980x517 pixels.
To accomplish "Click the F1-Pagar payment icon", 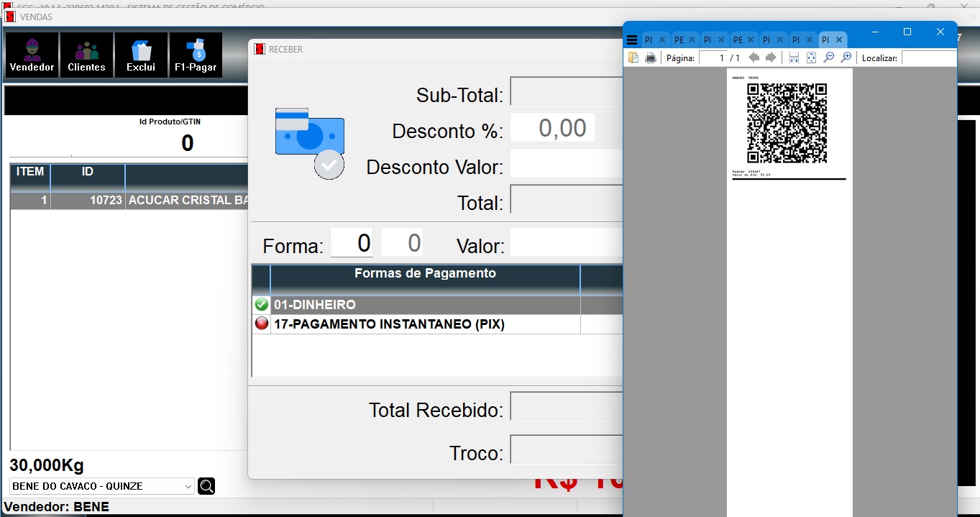I will coord(196,55).
